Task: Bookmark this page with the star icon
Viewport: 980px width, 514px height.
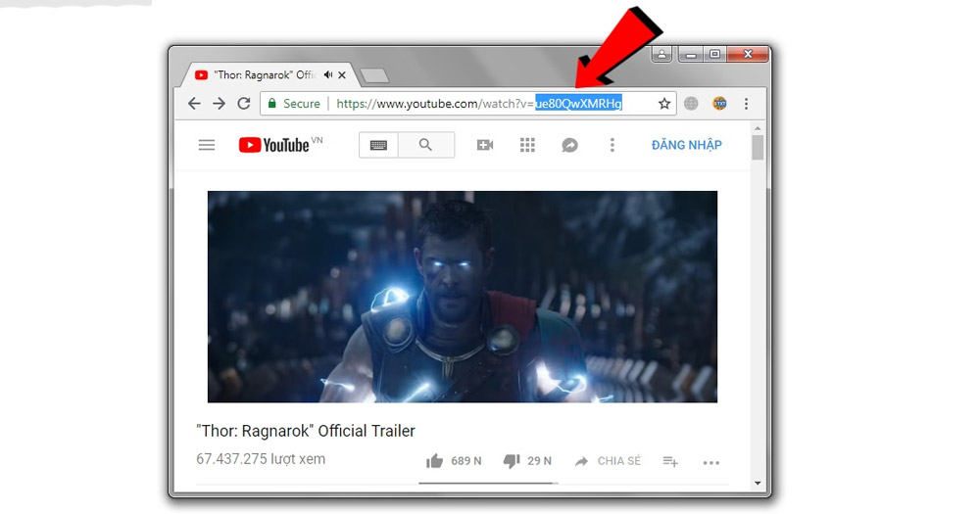Action: 664,103
